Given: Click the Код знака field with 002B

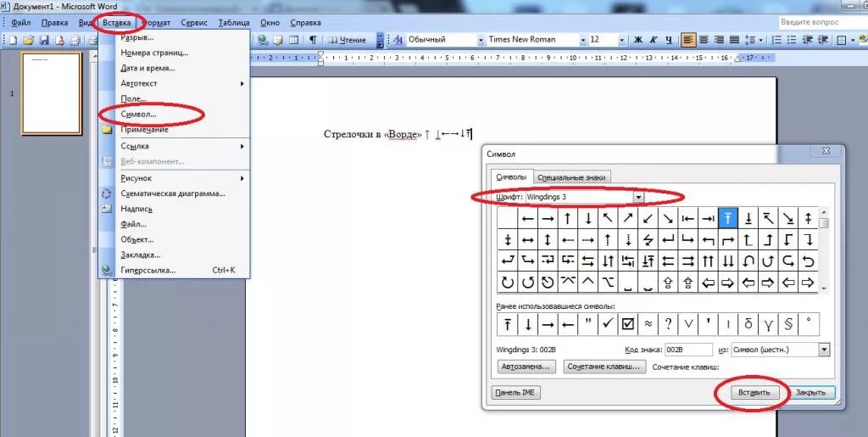Looking at the screenshot, I should pos(688,350).
